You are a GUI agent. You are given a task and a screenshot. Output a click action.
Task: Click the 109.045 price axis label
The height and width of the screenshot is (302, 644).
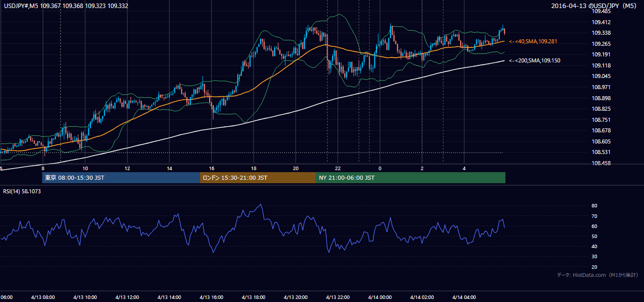tap(601, 77)
